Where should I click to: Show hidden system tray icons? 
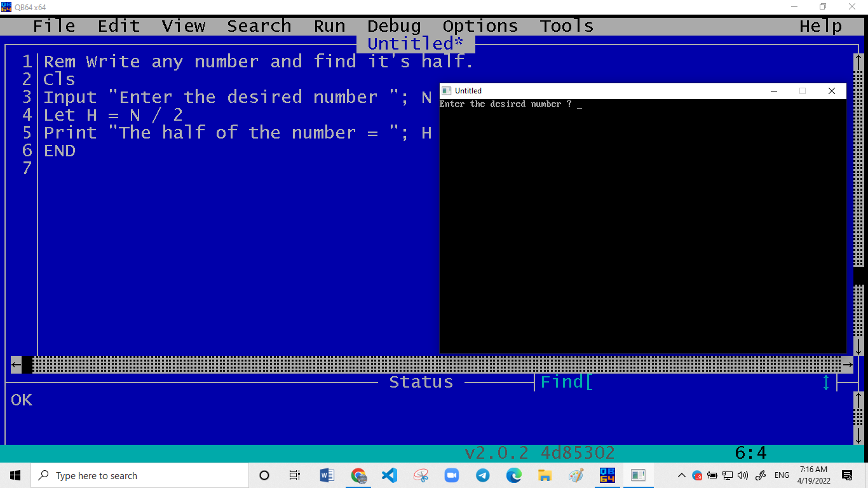point(682,475)
